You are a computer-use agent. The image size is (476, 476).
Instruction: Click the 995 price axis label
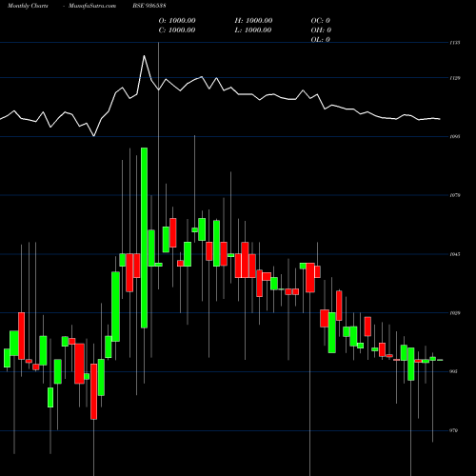[454, 371]
